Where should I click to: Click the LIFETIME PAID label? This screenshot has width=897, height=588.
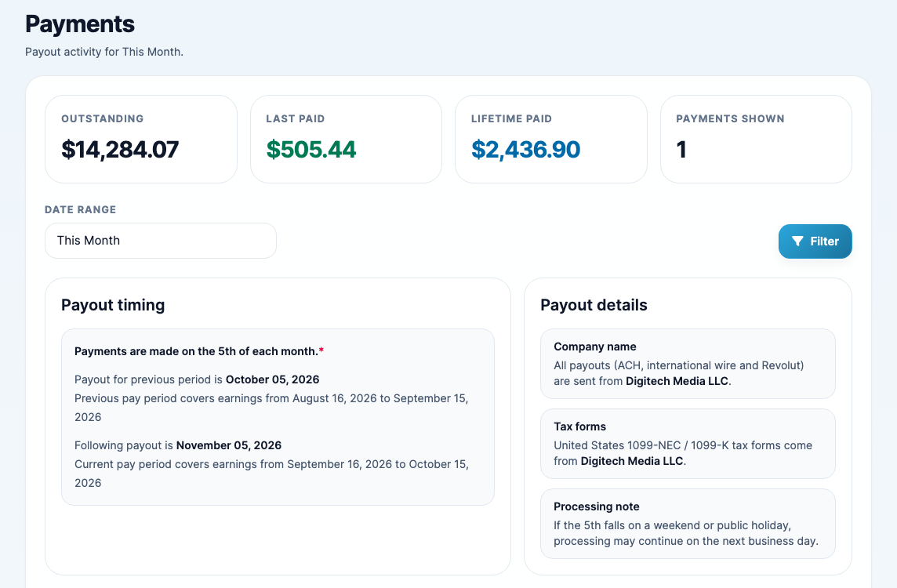(x=511, y=119)
